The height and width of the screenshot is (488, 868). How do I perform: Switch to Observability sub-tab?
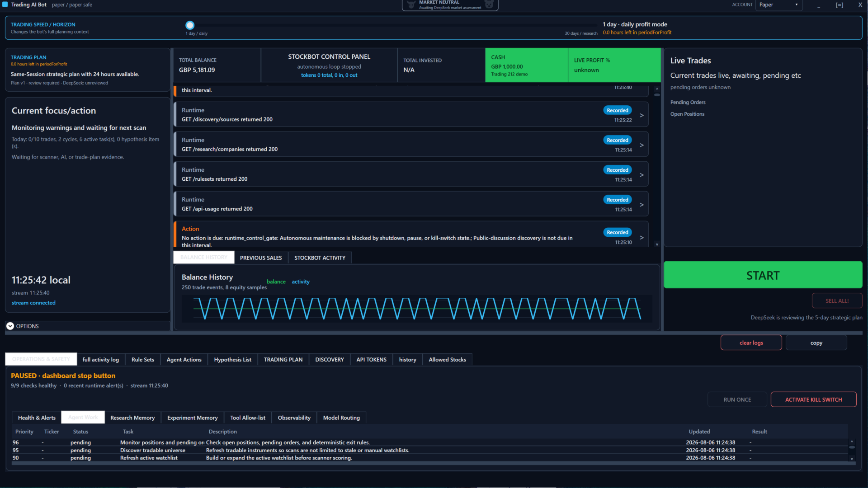click(x=294, y=418)
